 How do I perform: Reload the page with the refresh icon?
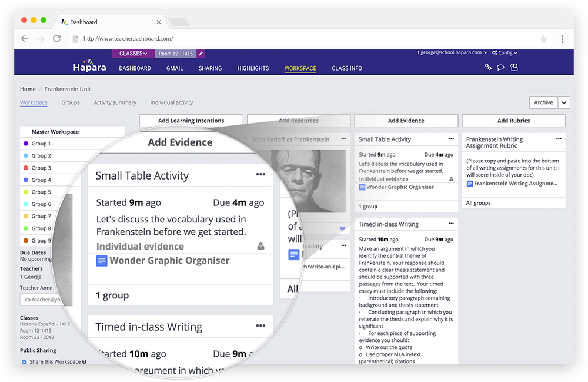[56, 38]
